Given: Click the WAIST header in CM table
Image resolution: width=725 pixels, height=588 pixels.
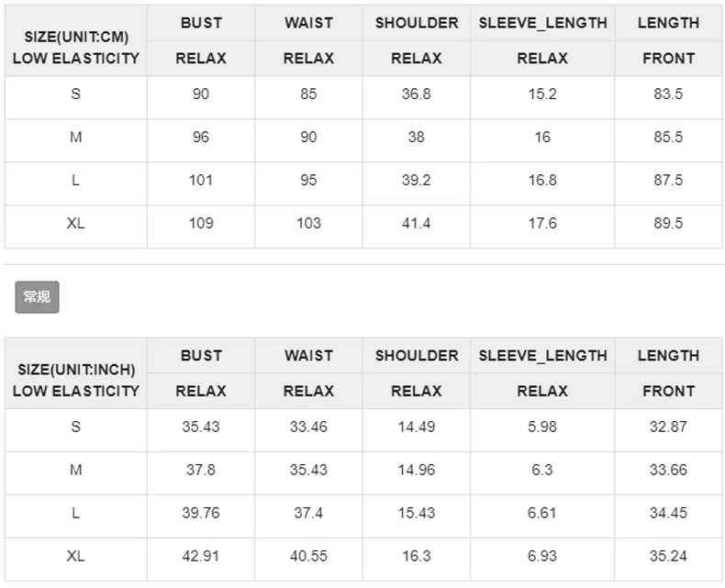Looking at the screenshot, I should coord(308,23).
